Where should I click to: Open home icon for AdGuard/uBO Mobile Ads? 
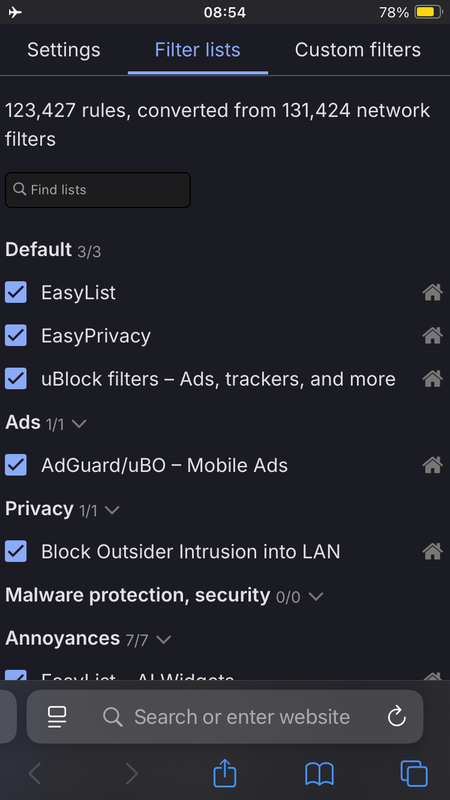[432, 465]
